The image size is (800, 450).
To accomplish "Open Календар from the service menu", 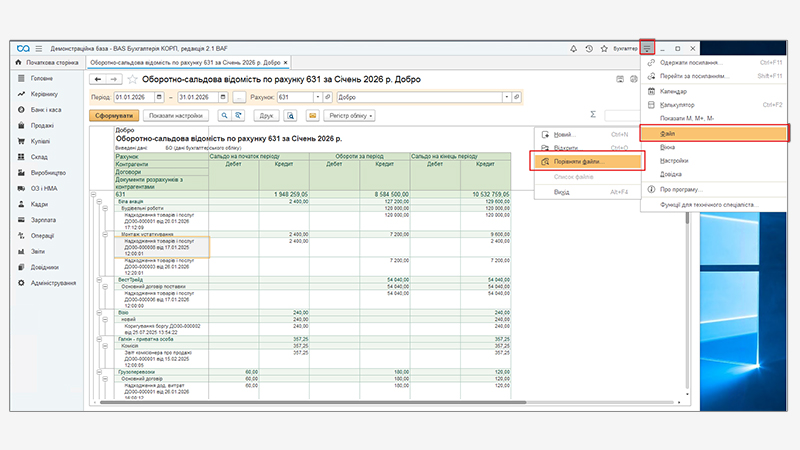I will pos(674,90).
